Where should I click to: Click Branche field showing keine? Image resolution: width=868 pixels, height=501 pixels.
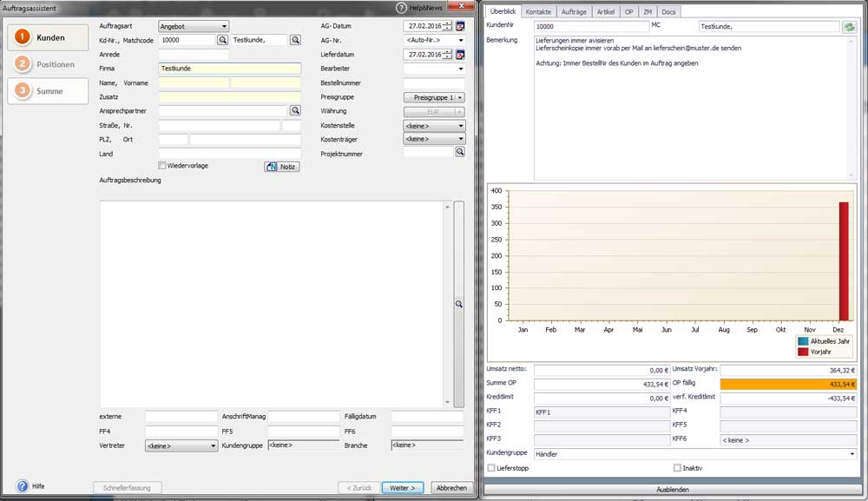coord(427,445)
